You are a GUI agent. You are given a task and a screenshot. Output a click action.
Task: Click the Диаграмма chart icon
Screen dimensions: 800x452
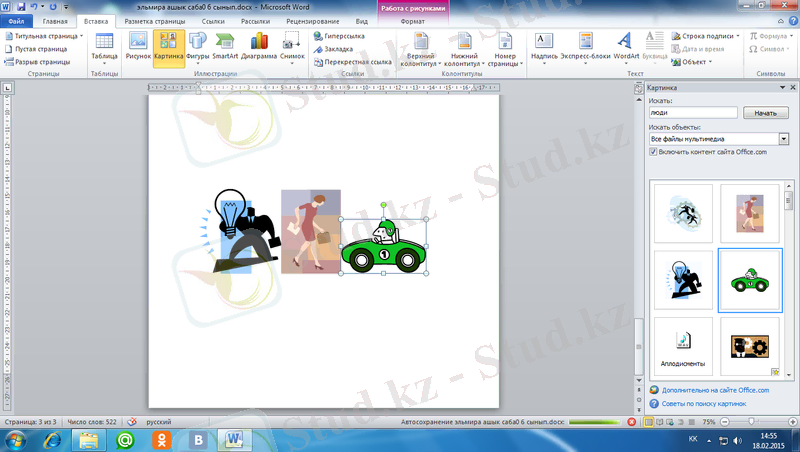tap(259, 46)
